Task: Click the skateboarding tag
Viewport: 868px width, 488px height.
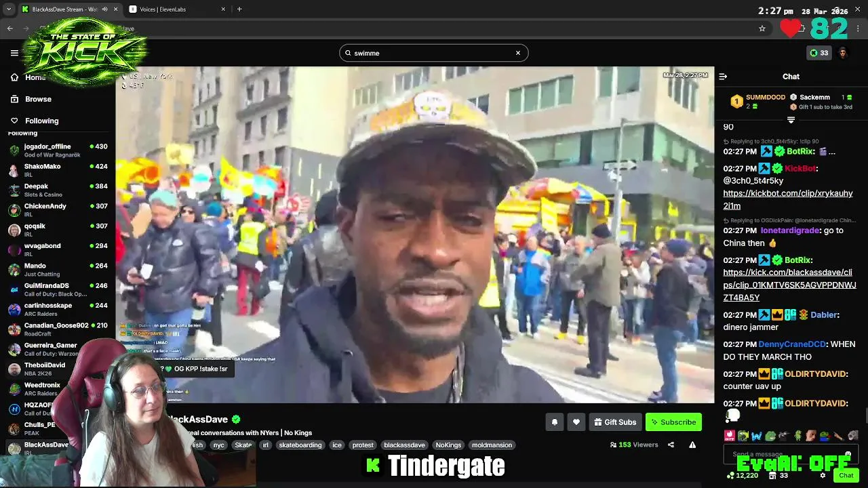Action: click(x=300, y=445)
